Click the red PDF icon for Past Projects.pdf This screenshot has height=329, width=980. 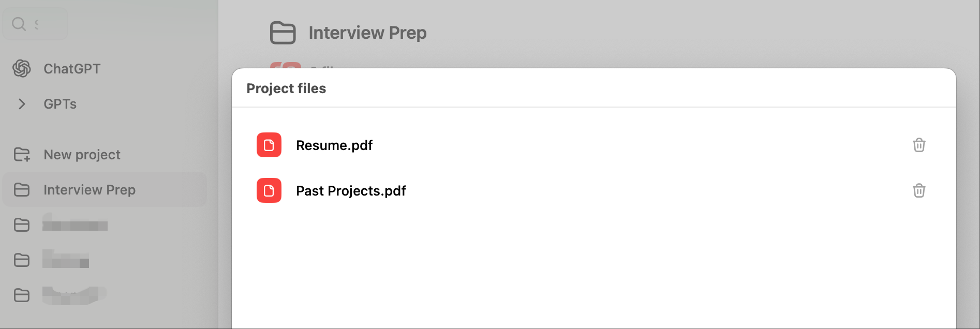click(x=269, y=191)
